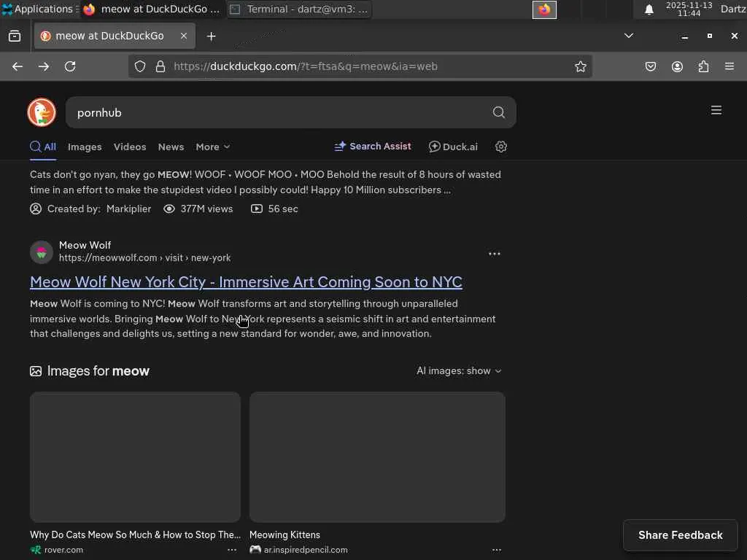This screenshot has height=560, width=747.
Task: Reload the current page
Action: click(x=70, y=66)
